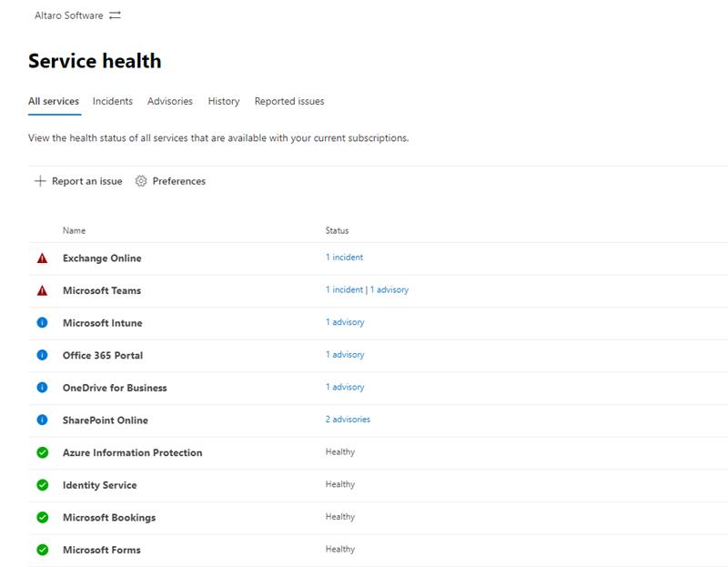Viewport: 728px width, 567px height.
Task: Select the Microsoft Bookings service name
Action: pyautogui.click(x=109, y=518)
